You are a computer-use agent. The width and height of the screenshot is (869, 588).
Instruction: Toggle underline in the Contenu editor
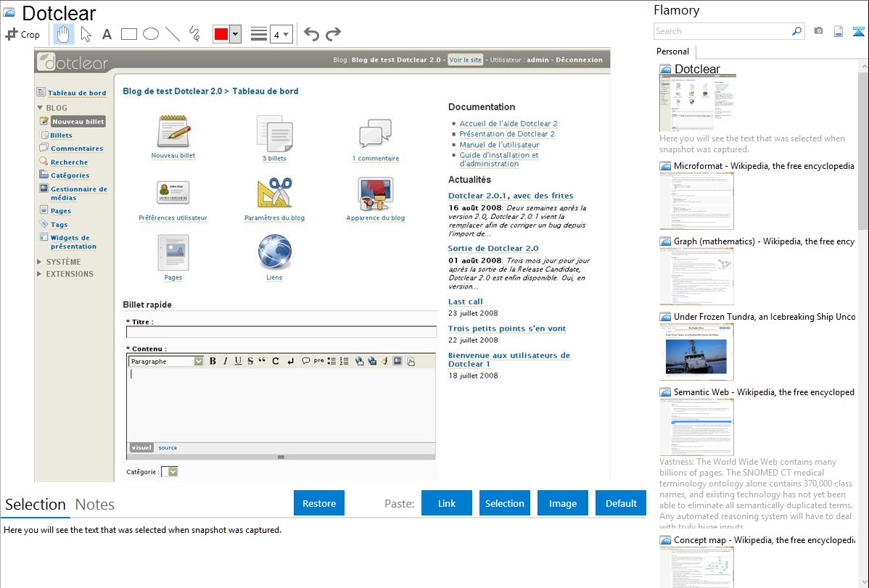239,361
